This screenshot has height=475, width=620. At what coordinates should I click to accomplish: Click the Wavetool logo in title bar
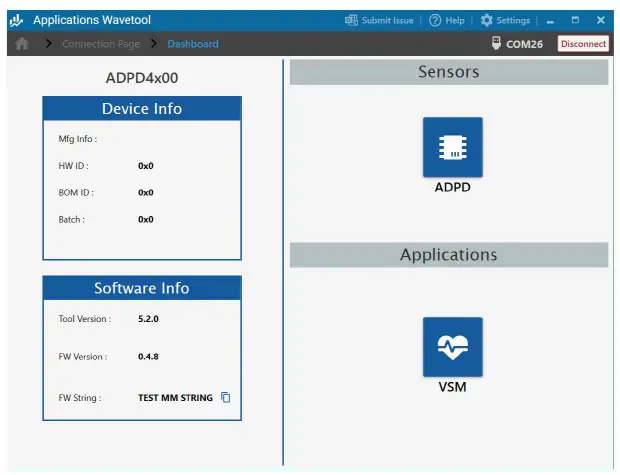coord(16,20)
